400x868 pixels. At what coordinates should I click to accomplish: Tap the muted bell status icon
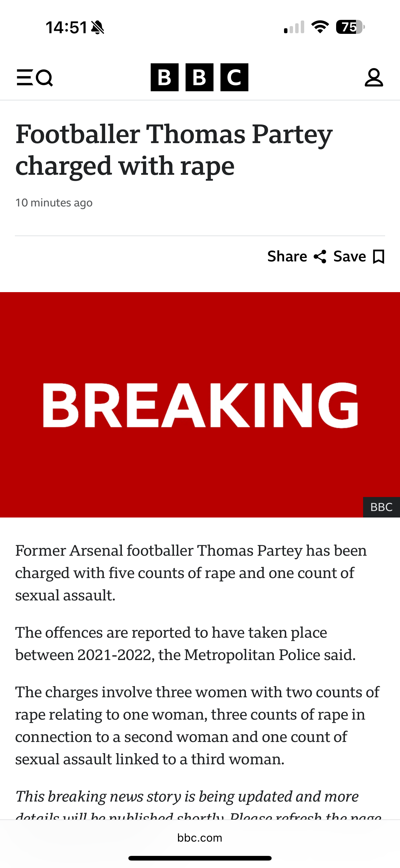[x=98, y=27]
